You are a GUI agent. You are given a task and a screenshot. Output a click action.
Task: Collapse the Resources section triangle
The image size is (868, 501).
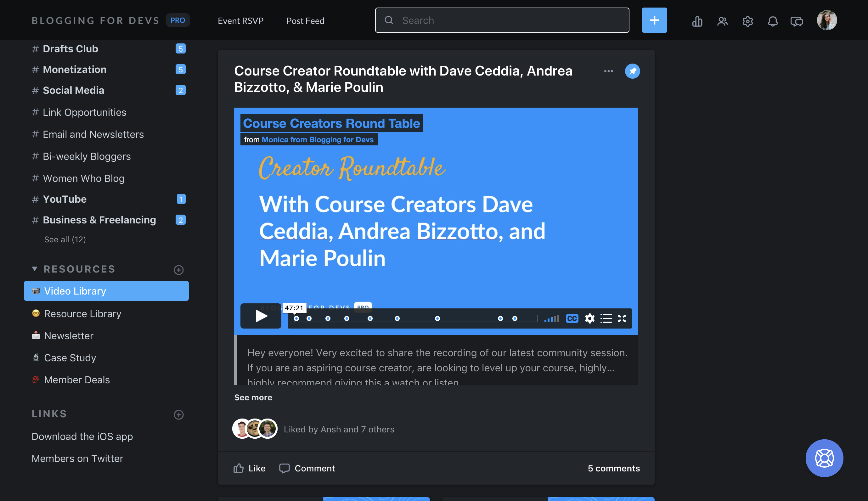[x=34, y=269]
